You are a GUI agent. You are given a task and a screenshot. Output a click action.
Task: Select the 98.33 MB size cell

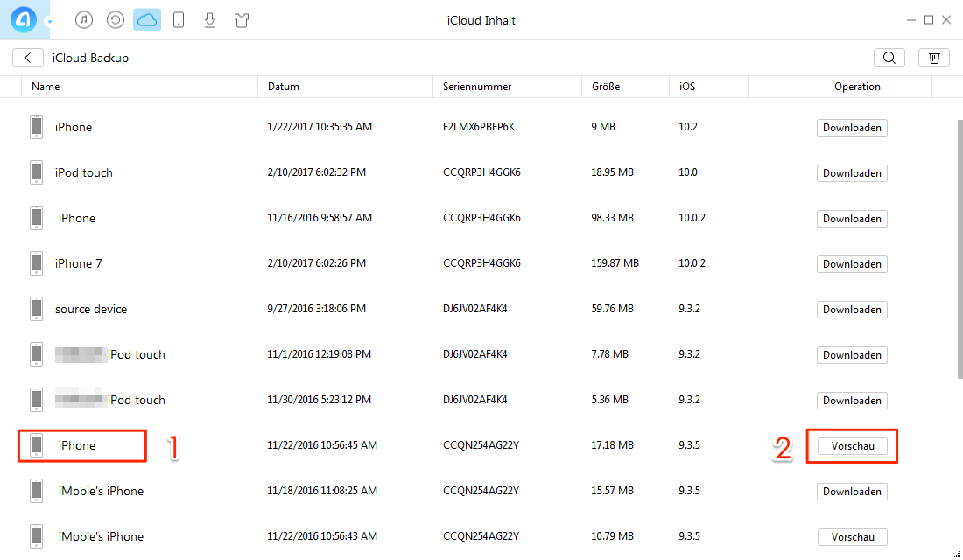612,218
